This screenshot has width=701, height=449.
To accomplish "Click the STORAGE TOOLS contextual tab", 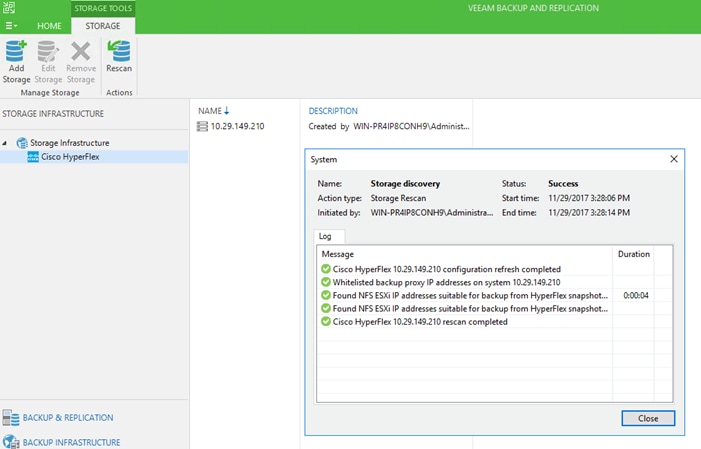I will point(103,8).
